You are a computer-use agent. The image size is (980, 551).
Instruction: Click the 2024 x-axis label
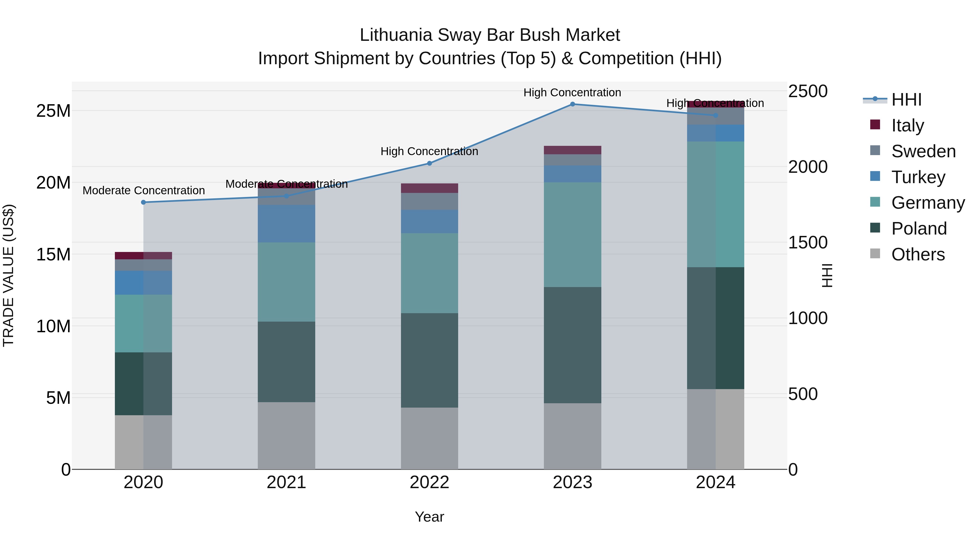(716, 482)
